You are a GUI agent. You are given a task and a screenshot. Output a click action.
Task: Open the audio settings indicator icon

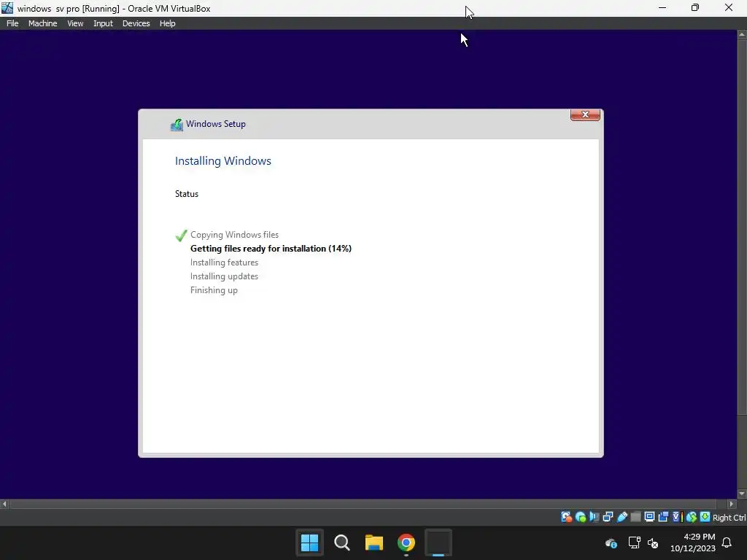point(594,517)
